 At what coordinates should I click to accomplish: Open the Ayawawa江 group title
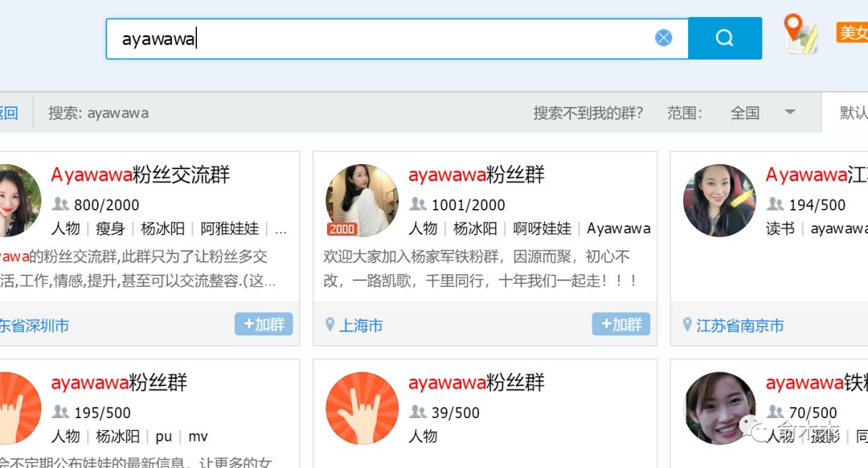click(x=817, y=175)
